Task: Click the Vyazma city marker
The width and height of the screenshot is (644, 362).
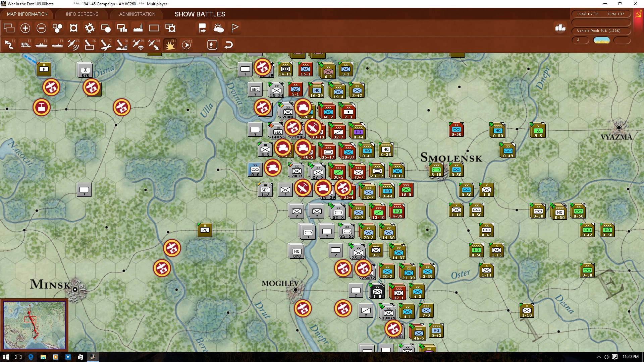Action: pos(619,128)
